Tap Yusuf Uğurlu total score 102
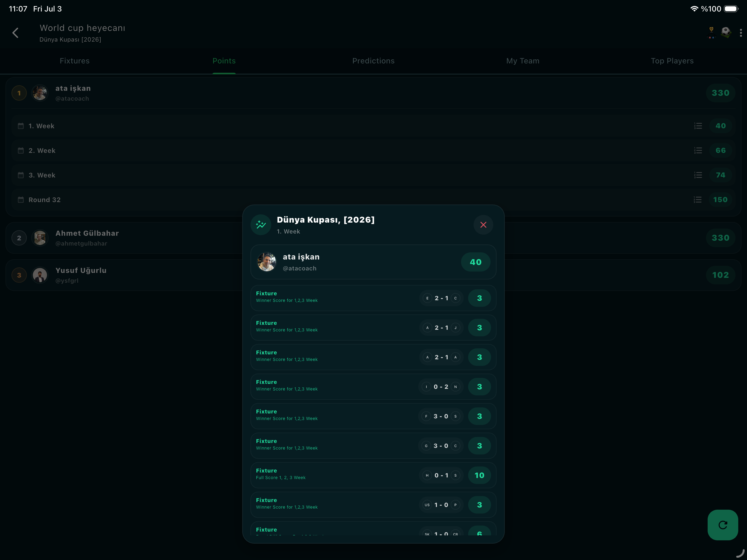The width and height of the screenshot is (747, 560). 720,275
